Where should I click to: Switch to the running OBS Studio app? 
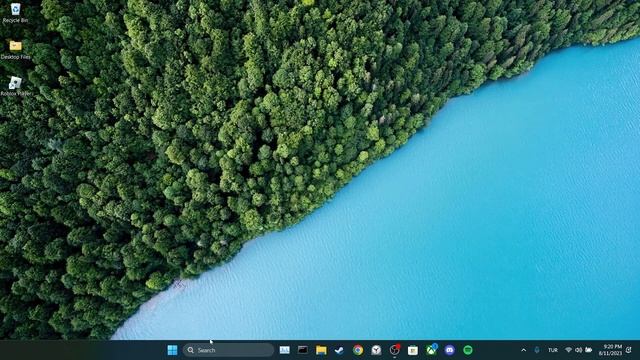click(395, 350)
